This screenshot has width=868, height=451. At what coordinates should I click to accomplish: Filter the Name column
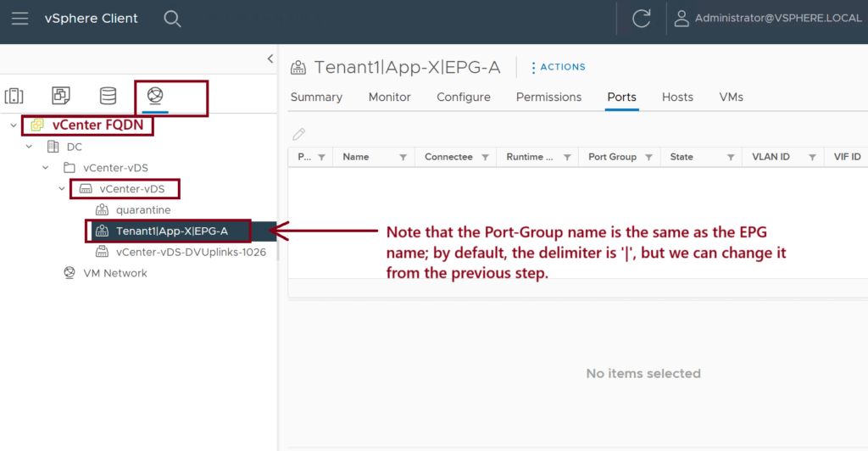[x=403, y=157]
